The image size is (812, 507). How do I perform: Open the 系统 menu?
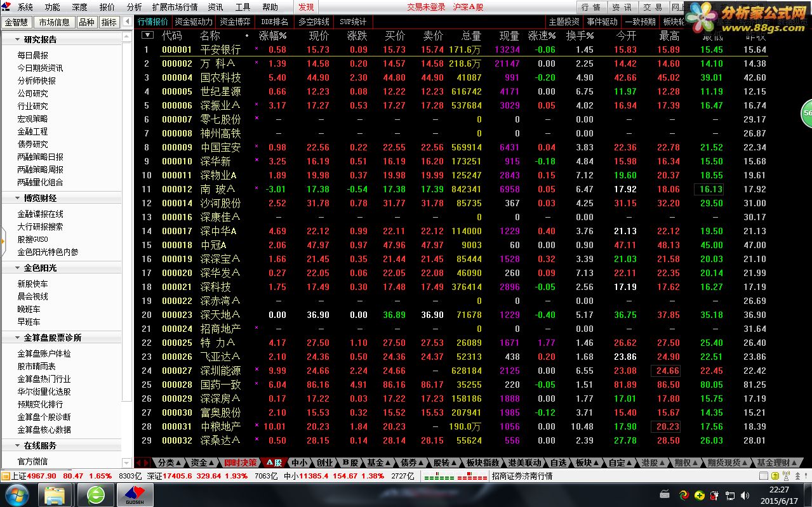pos(25,7)
